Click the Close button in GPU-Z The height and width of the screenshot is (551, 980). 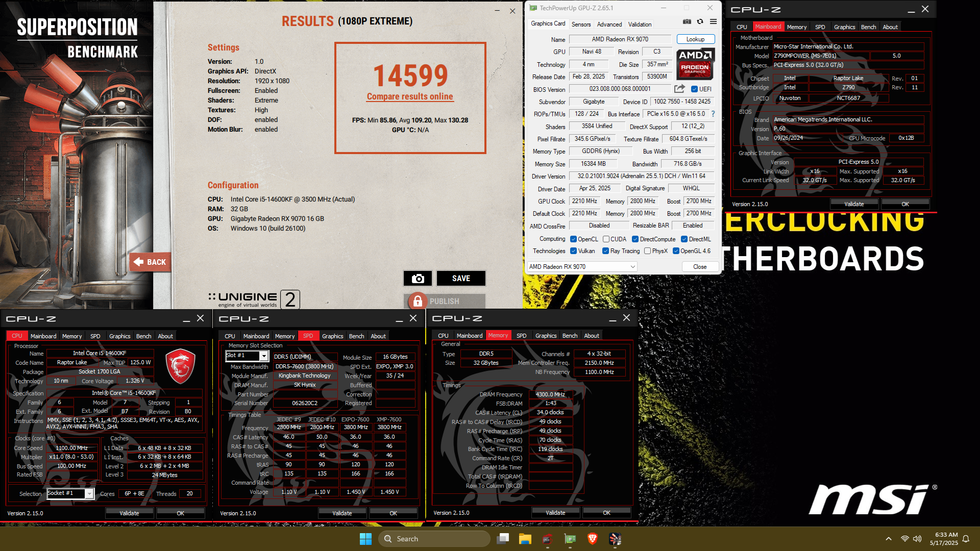[700, 267]
